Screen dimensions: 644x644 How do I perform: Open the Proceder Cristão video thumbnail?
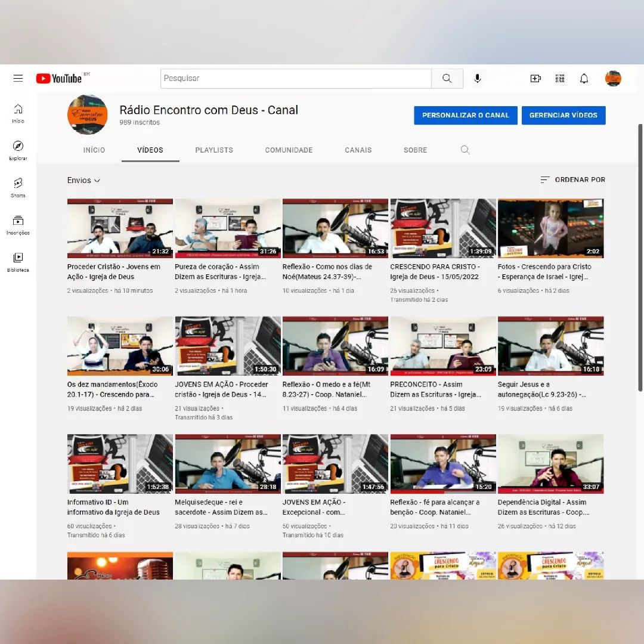(120, 228)
